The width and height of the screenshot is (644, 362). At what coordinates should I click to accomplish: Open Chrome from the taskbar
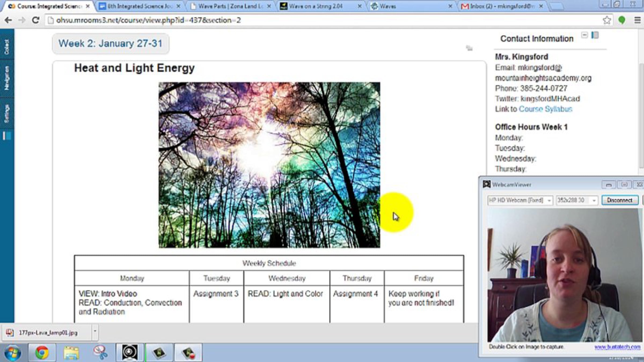(x=42, y=352)
